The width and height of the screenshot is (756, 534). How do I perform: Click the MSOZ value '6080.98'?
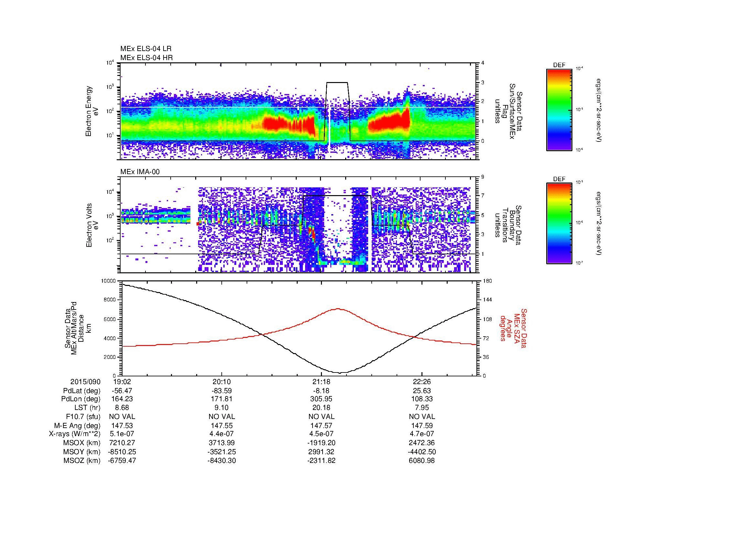coord(422,461)
